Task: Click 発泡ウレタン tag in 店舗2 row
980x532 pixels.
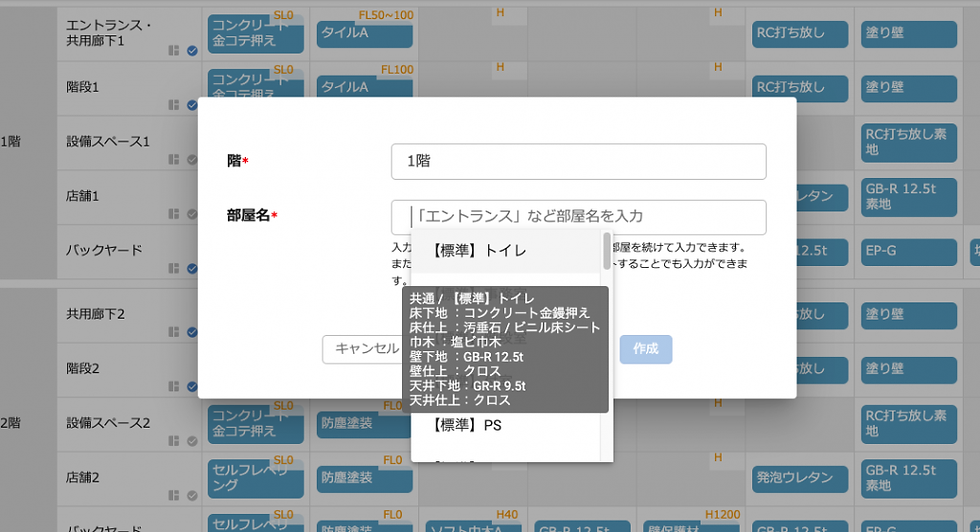Action: pyautogui.click(x=800, y=478)
